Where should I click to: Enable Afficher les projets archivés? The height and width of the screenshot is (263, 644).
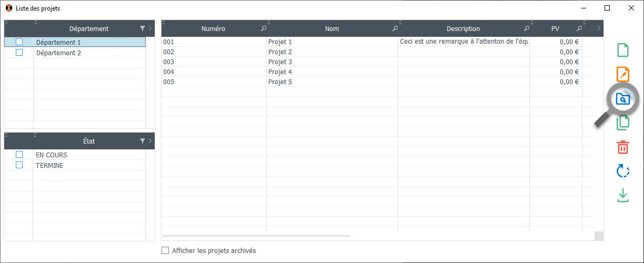pyautogui.click(x=165, y=251)
